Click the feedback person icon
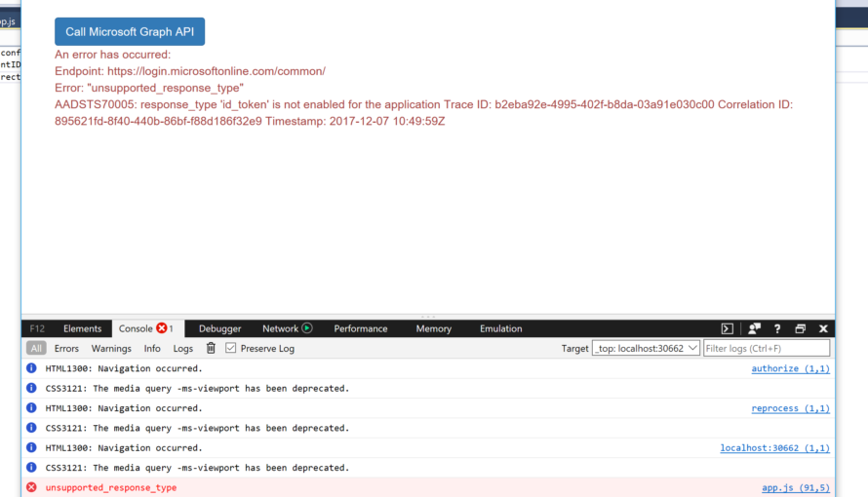This screenshot has width=868, height=497. click(x=754, y=328)
